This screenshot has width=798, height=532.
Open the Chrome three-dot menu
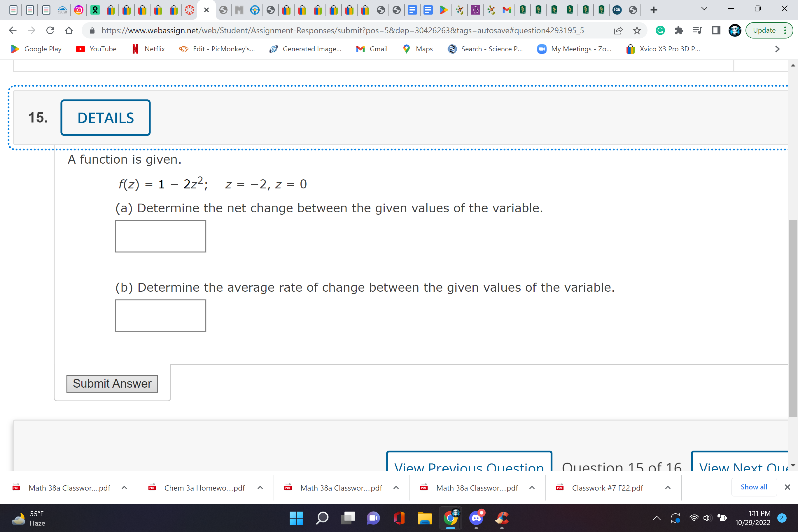click(x=785, y=30)
